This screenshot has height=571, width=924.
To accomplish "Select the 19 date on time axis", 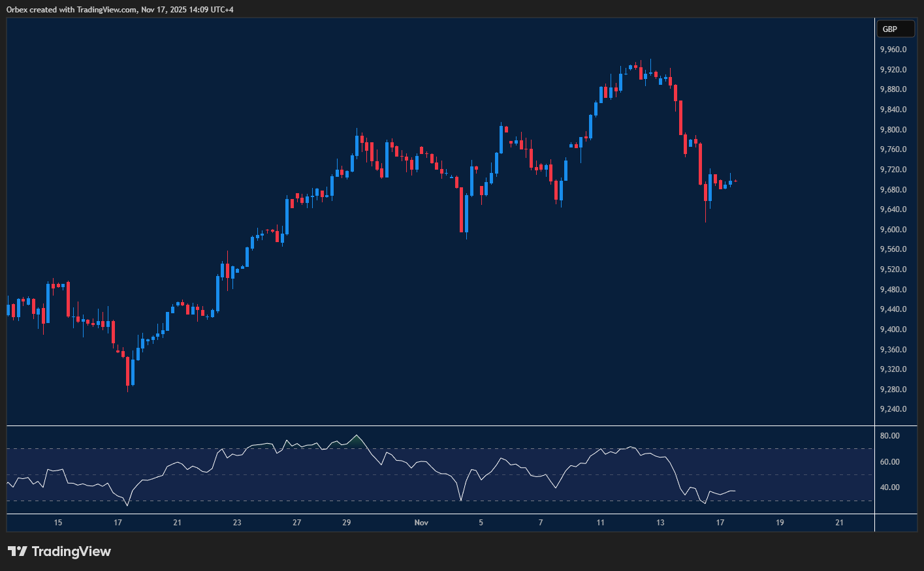I will point(780,523).
